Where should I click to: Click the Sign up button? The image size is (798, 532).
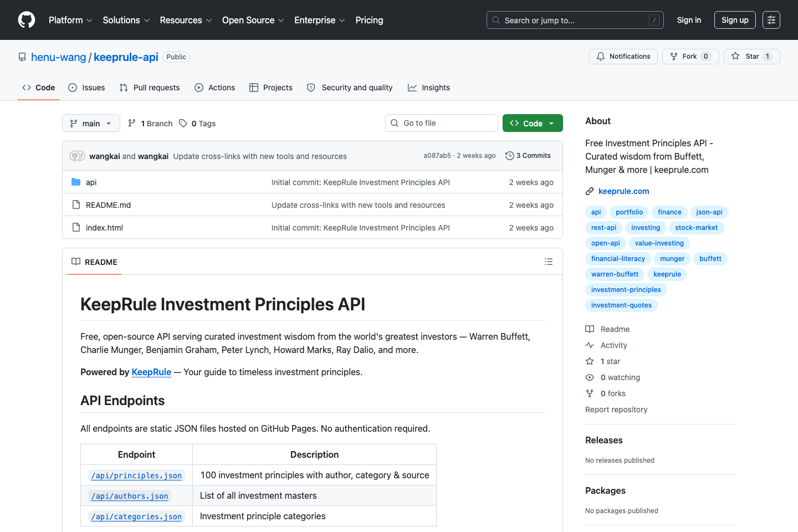click(x=735, y=20)
